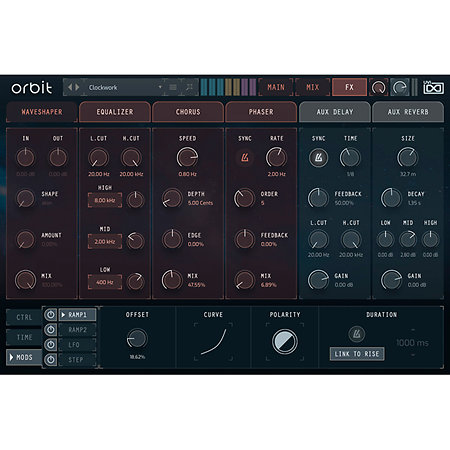
Task: Click the Waveshaper SHAPE knob
Action: 26,198
